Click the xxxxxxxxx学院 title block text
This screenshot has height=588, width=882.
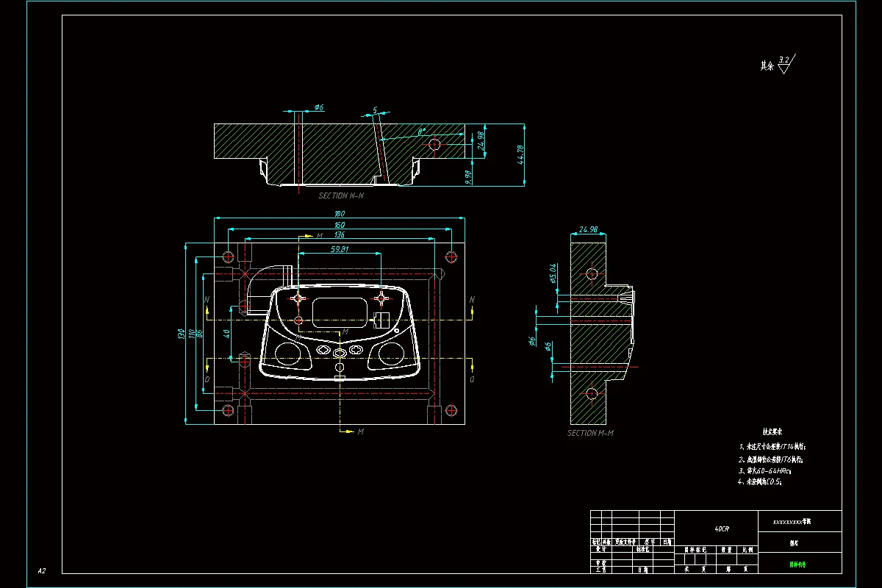click(x=791, y=521)
